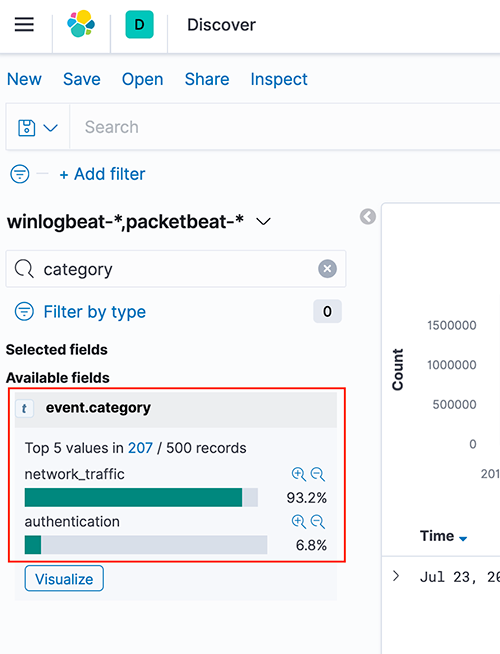Click the Visualize button
The image size is (500, 654).
(x=64, y=579)
